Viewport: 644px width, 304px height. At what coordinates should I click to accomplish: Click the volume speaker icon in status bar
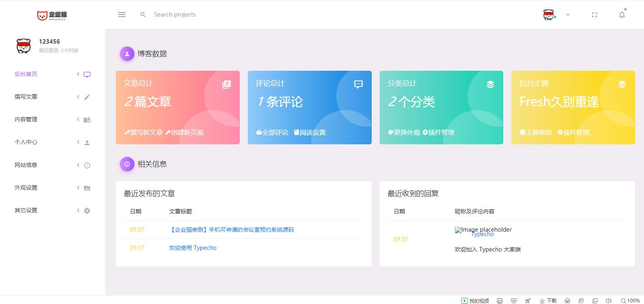tap(608, 301)
